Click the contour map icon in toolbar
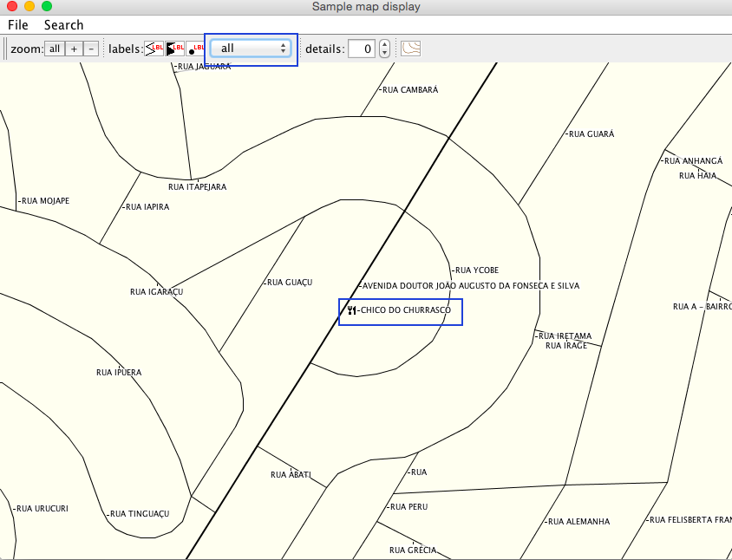 (x=410, y=49)
